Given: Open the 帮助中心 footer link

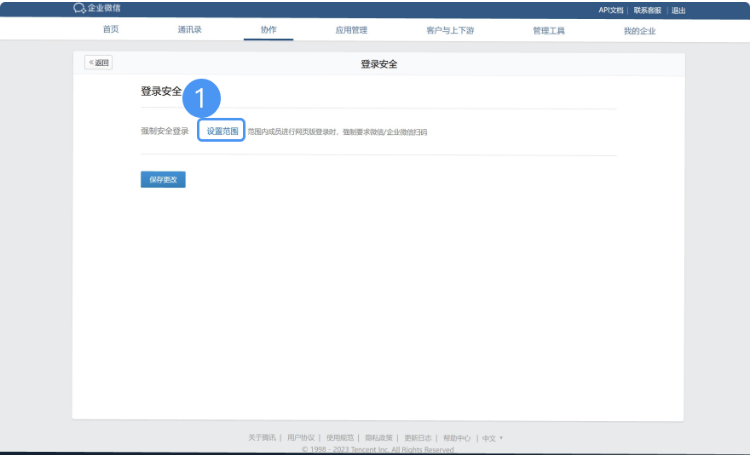Looking at the screenshot, I should (457, 438).
